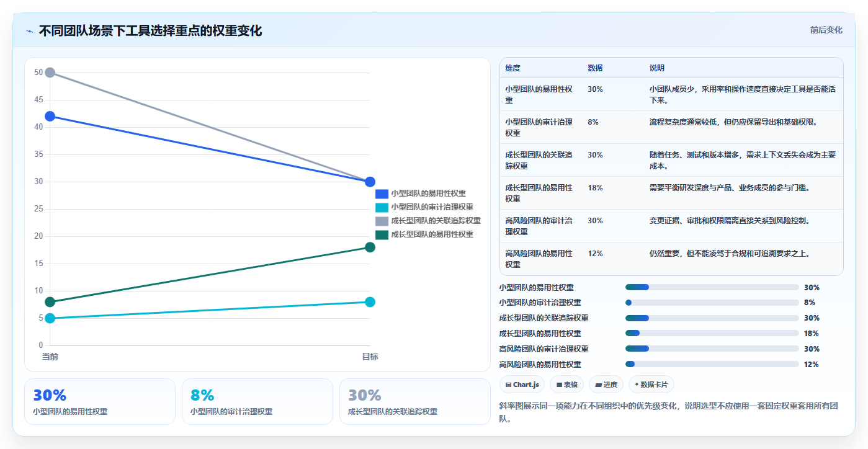Toggle the blue 小型团队的易用性权重 legend swatch
868x449 pixels.
pyautogui.click(x=382, y=193)
